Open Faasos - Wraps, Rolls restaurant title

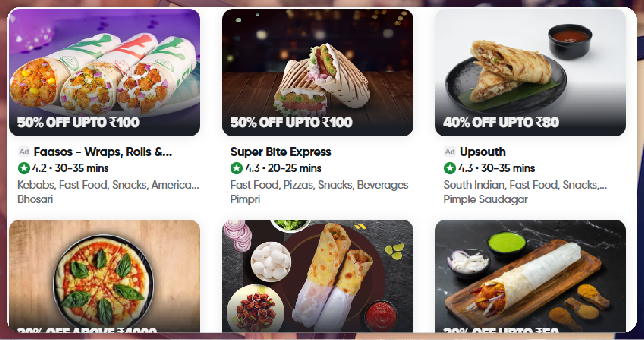(103, 152)
